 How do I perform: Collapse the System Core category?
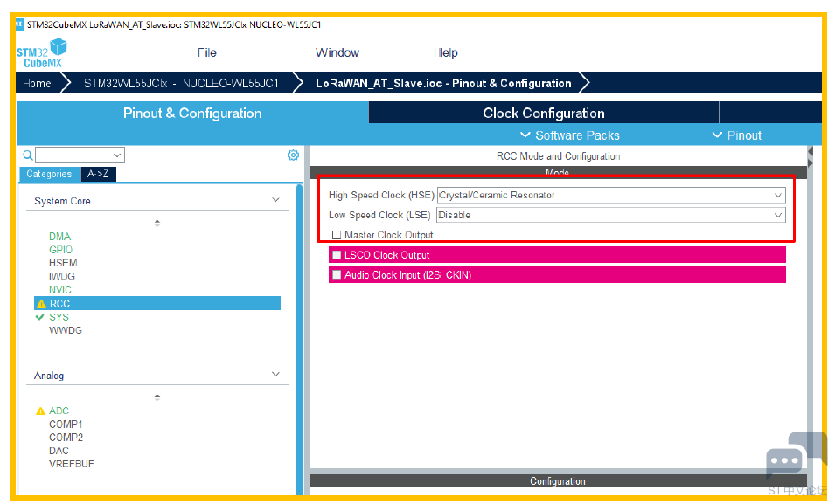[275, 200]
